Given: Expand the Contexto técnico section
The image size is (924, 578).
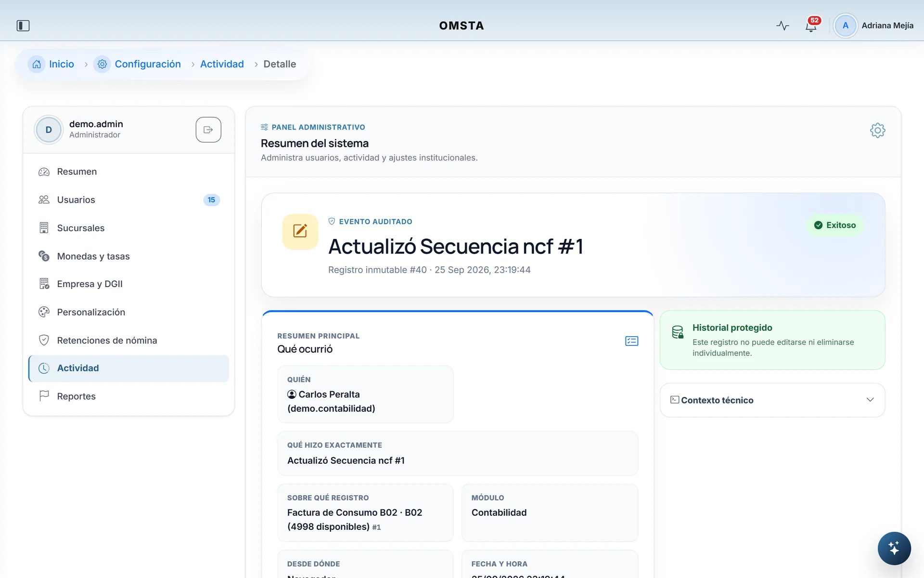Looking at the screenshot, I should (x=772, y=400).
